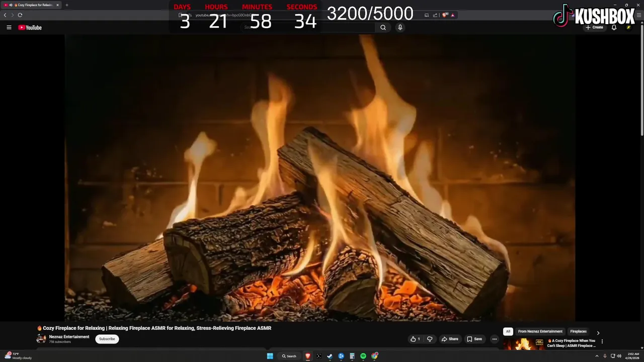Click the '756 subscribers' text
This screenshot has height=362, width=644.
click(60, 342)
